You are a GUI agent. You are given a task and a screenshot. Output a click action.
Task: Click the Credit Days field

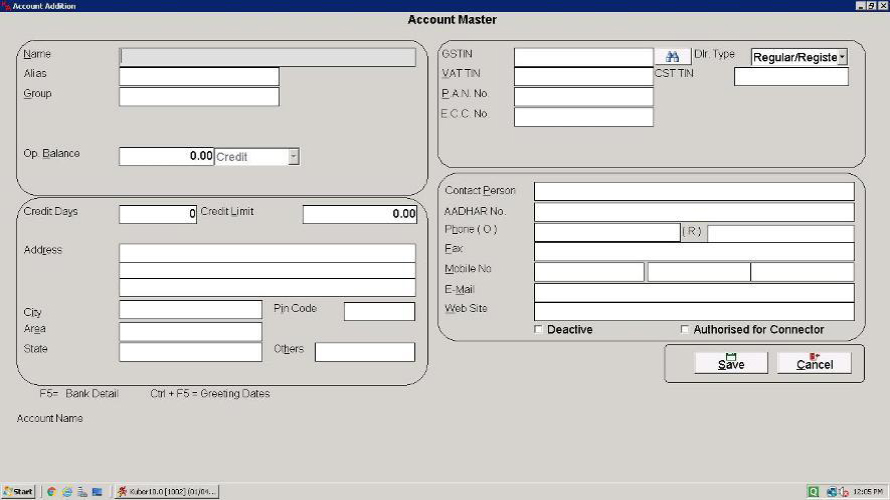click(158, 214)
